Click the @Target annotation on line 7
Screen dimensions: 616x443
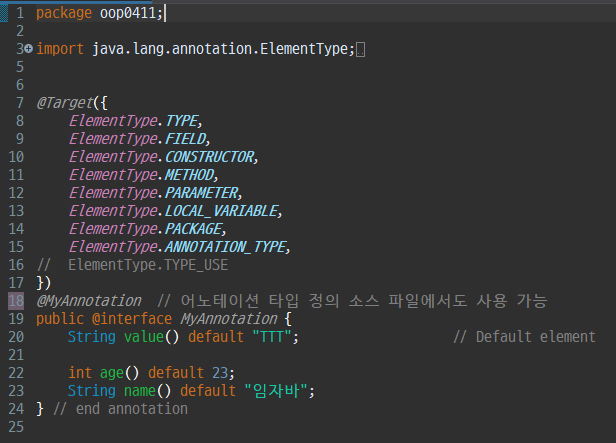point(65,103)
